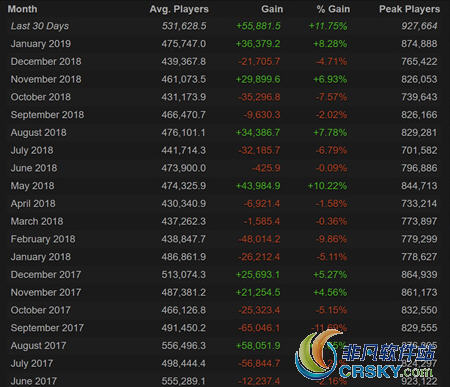450x387 pixels.
Task: Click average players value 441,714.3
Action: pos(184,150)
